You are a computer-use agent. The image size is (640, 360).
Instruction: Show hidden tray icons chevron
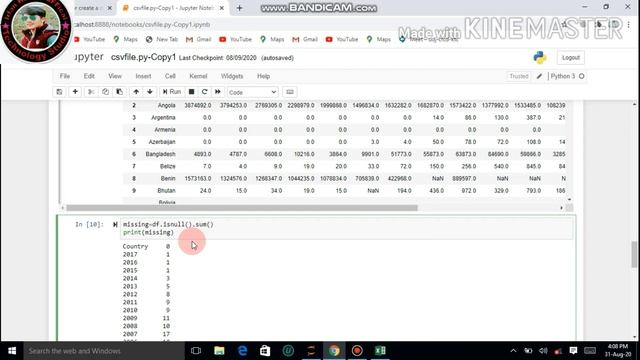tap(513, 351)
